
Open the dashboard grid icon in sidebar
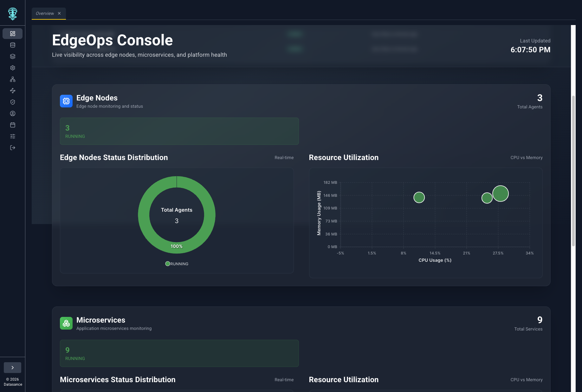click(x=13, y=34)
